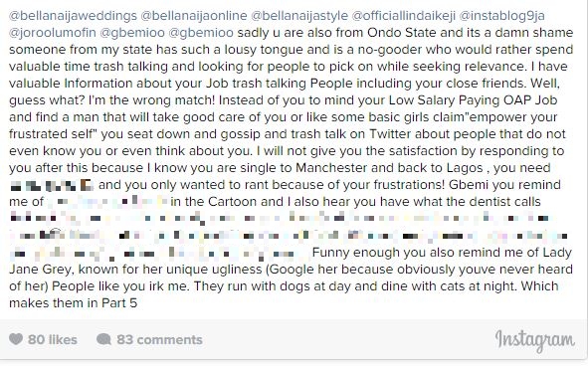Viewport: 588px width, 372px height.
Task: Click the comment speech bubble icon
Action: (x=103, y=339)
